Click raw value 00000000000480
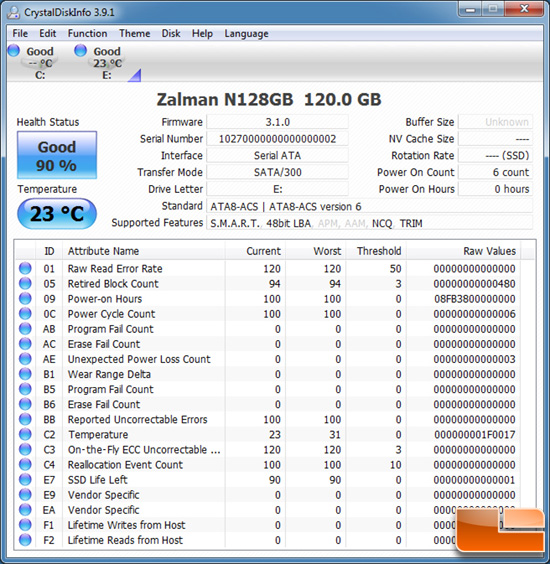 point(474,284)
